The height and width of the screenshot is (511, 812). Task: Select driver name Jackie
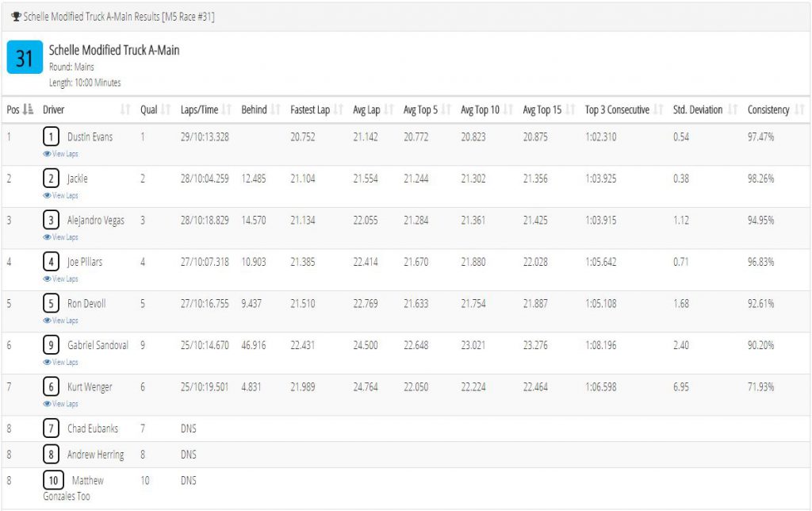click(x=77, y=179)
